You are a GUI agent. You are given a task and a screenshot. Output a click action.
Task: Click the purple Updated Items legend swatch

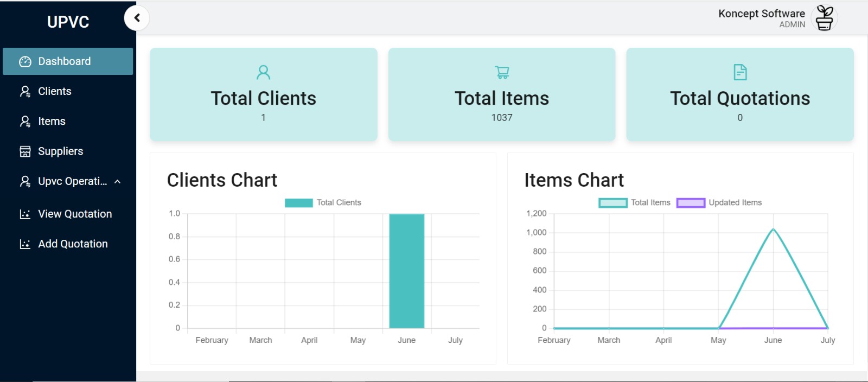691,202
